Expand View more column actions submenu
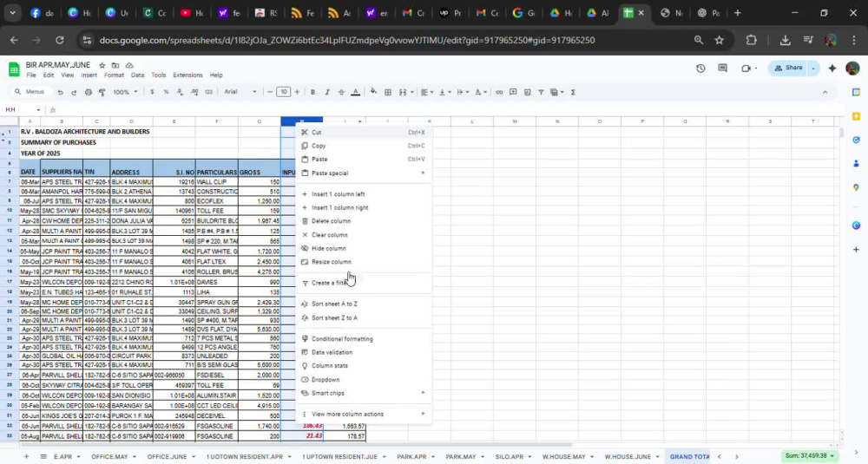The image size is (868, 464). coord(363,415)
